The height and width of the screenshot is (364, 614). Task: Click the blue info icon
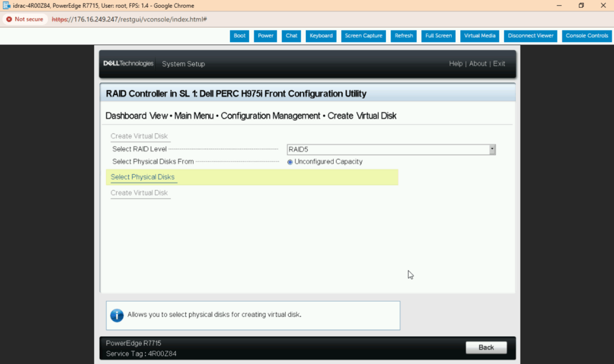coord(117,315)
